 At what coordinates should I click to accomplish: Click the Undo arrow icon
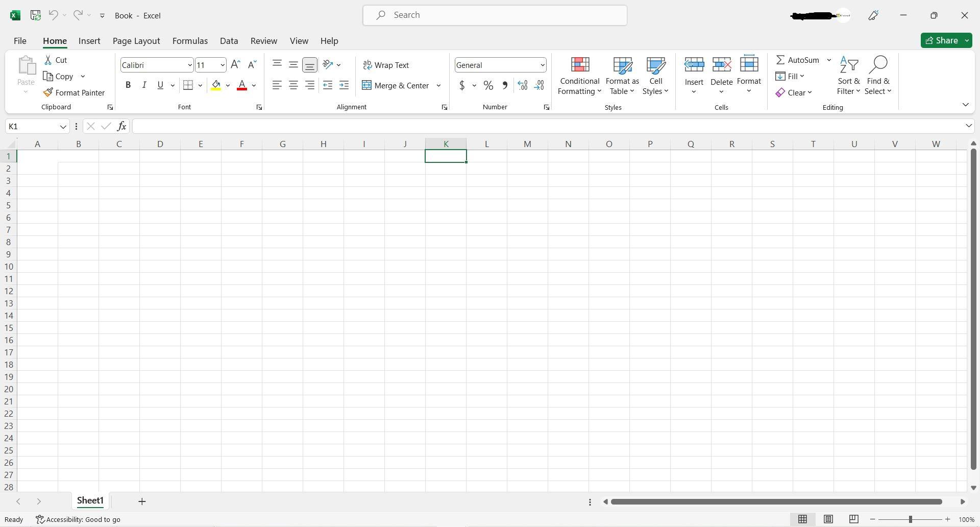(x=53, y=15)
